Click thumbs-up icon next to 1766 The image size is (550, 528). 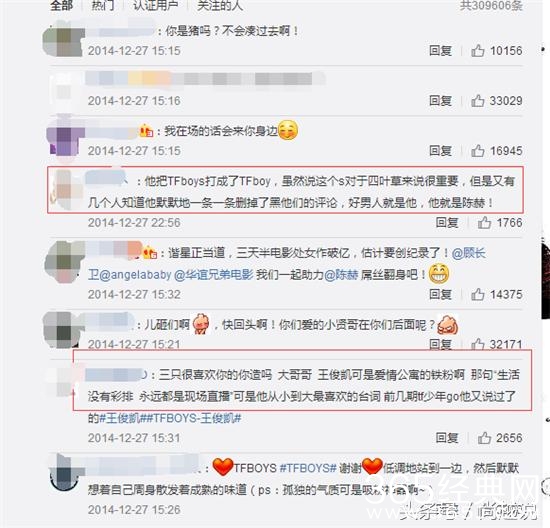point(484,222)
